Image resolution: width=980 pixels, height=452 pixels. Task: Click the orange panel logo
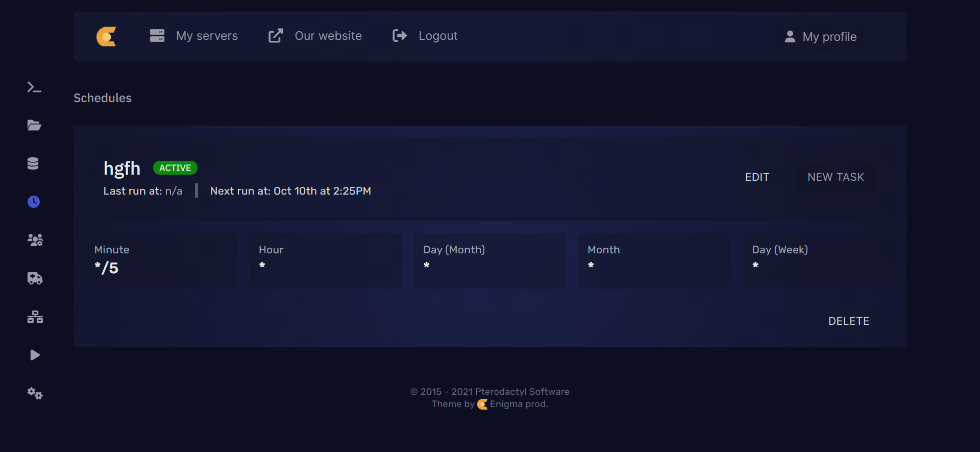[106, 36]
